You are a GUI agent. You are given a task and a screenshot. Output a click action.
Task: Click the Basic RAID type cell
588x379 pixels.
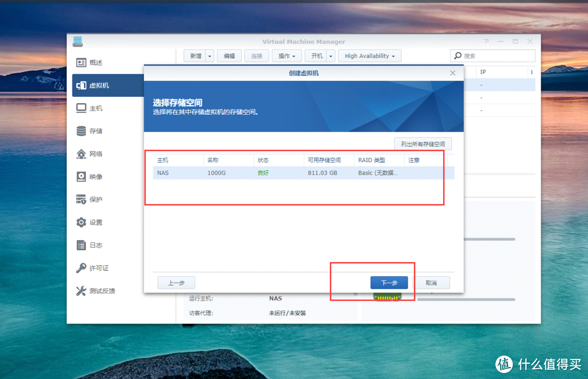pos(378,173)
